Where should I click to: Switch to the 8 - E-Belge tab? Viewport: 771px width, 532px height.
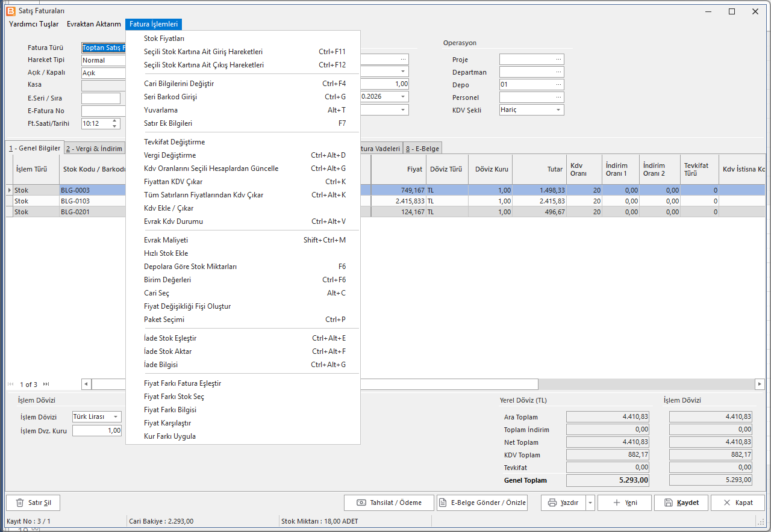[422, 148]
